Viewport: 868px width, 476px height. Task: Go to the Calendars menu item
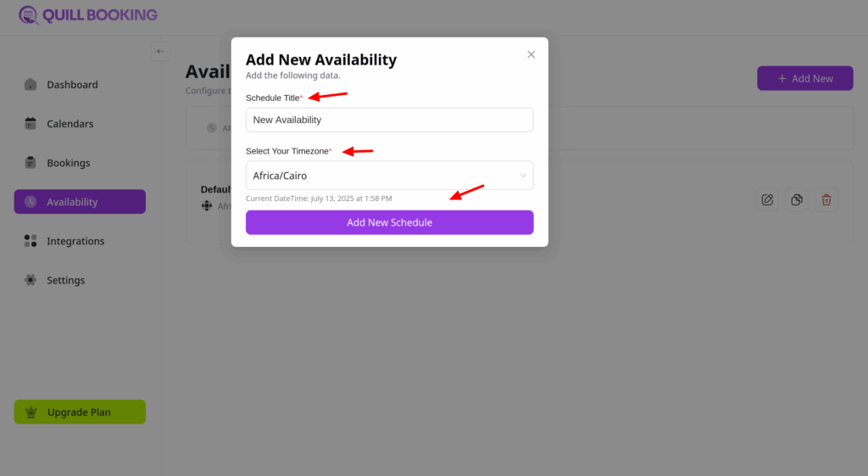pos(70,124)
